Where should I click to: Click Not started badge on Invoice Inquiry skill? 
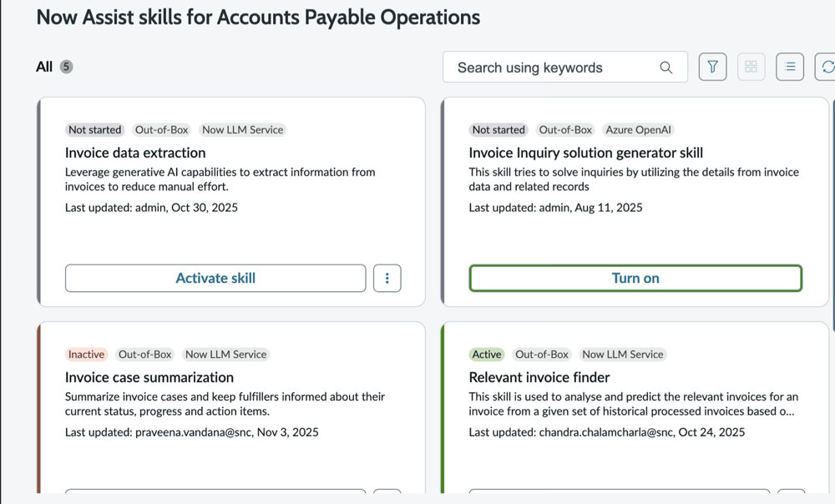click(x=498, y=130)
